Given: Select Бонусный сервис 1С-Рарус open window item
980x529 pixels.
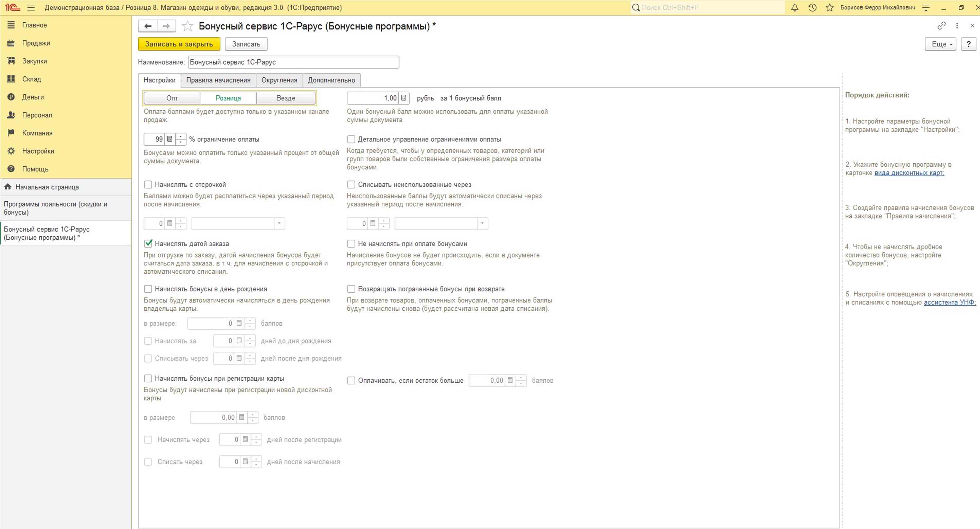Looking at the screenshot, I should [66, 233].
